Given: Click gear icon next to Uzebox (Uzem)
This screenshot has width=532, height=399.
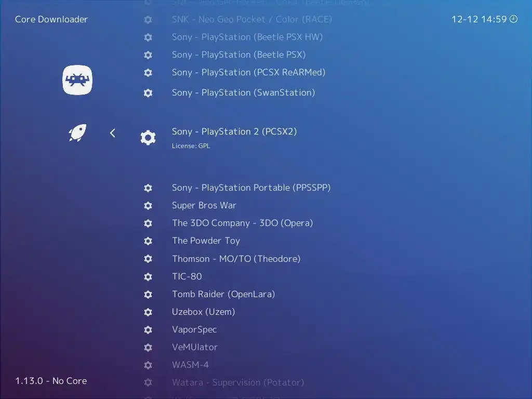Looking at the screenshot, I should coord(148,312).
